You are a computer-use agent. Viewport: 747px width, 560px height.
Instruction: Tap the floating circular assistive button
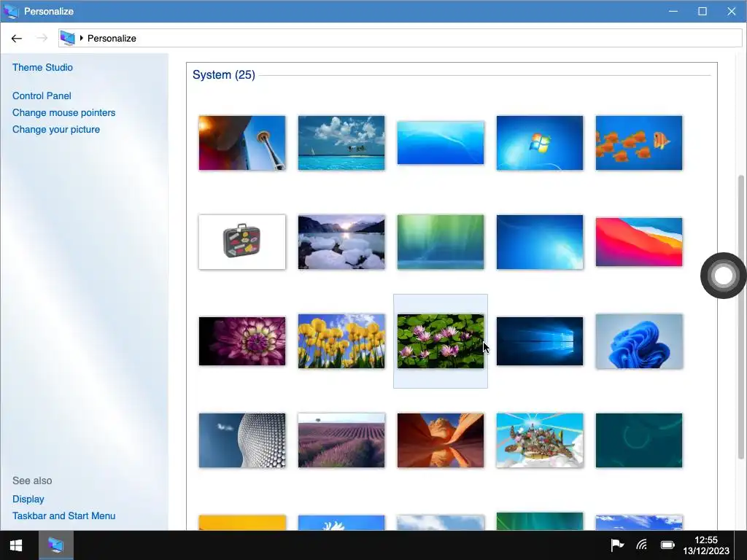pyautogui.click(x=723, y=276)
